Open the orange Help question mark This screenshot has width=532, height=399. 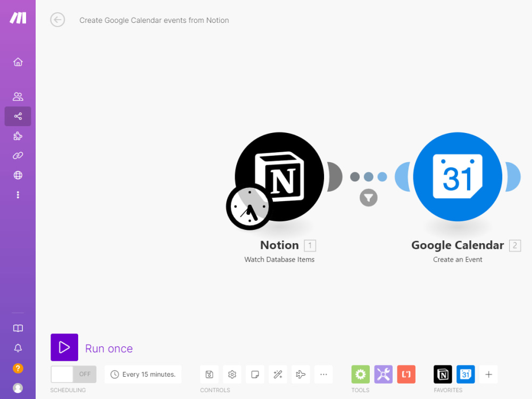pyautogui.click(x=18, y=368)
